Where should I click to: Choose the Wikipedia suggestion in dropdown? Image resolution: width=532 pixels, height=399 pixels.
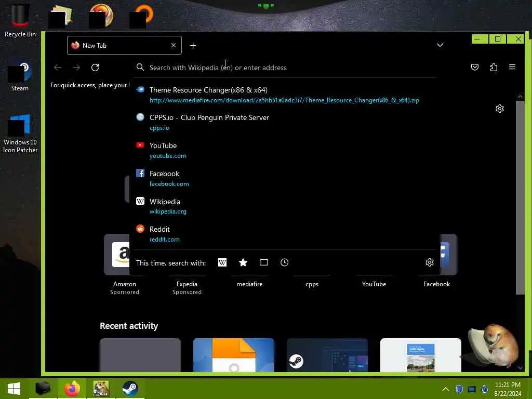[285, 206]
